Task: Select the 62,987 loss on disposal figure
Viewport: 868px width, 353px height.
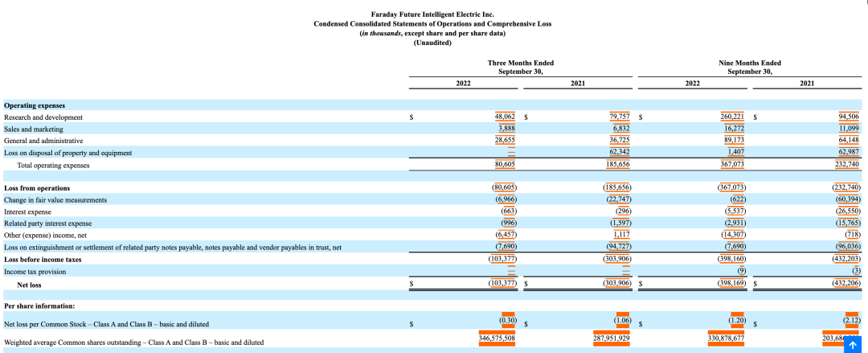Action: 850,153
